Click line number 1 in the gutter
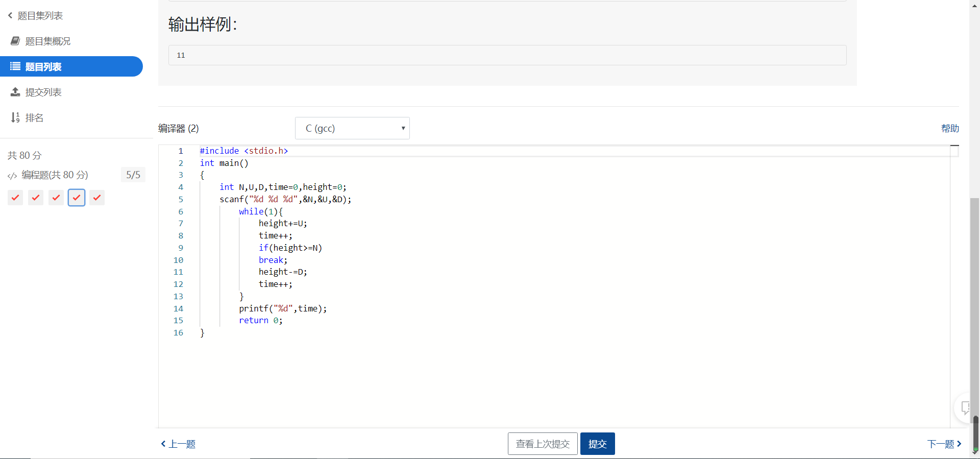This screenshot has width=980, height=459. [x=181, y=151]
